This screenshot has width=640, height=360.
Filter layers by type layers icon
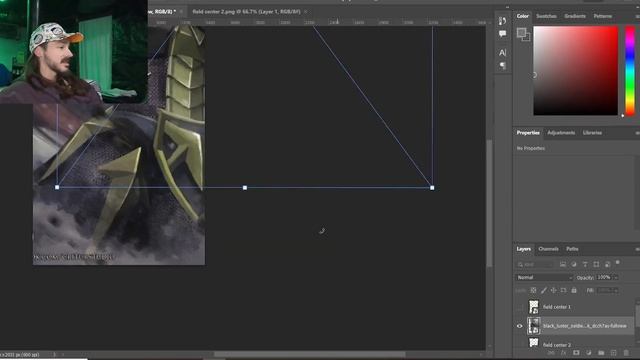(585, 264)
